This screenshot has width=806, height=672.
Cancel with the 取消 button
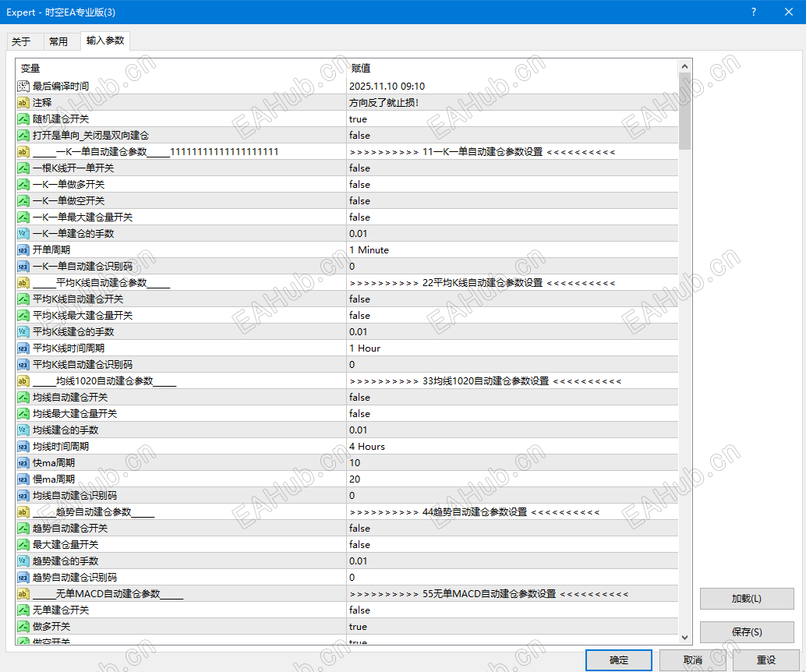(692, 660)
